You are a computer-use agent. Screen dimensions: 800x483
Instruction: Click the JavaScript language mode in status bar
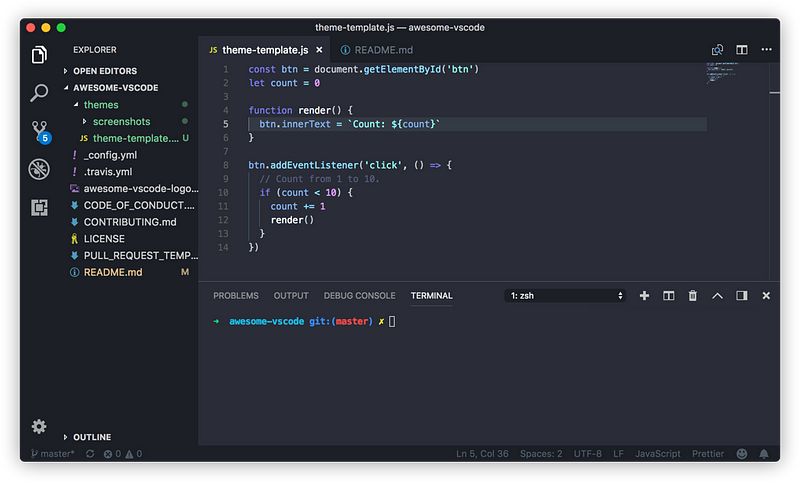tap(657, 454)
